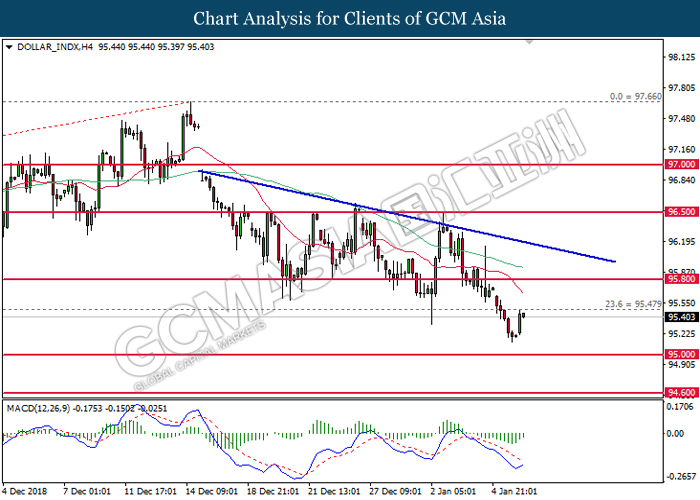Click the 2 Jan 05:01 time label
The image size is (700, 500).
[453, 491]
